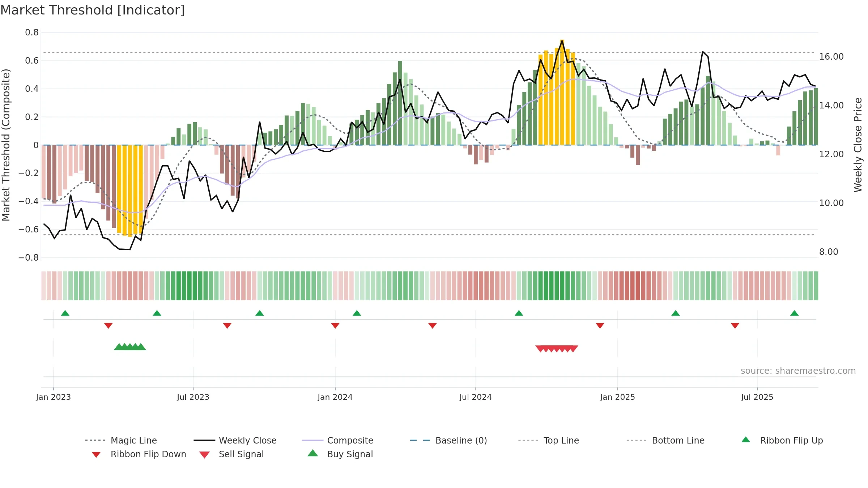Toggle the Top Line legend item
Viewport: 868px width, 488px height.
point(549,440)
